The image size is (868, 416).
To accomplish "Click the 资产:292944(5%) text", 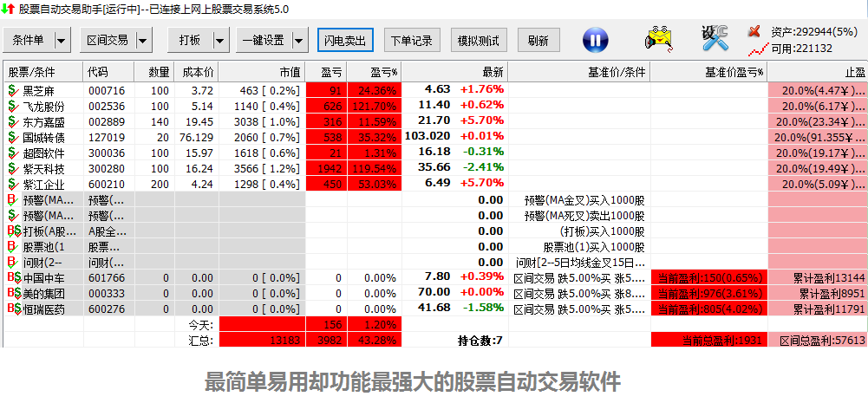I will click(813, 32).
